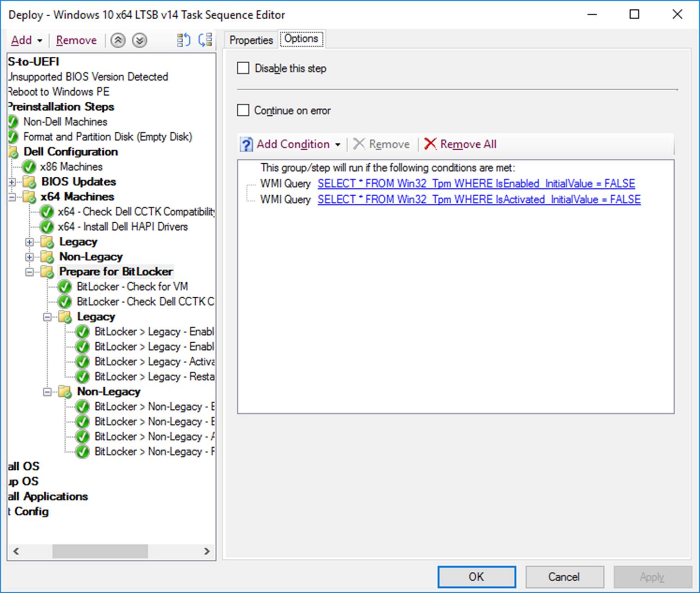
Task: Click folder icon of Non-Legacy group above Prepare for BitLocker
Action: click(x=47, y=257)
